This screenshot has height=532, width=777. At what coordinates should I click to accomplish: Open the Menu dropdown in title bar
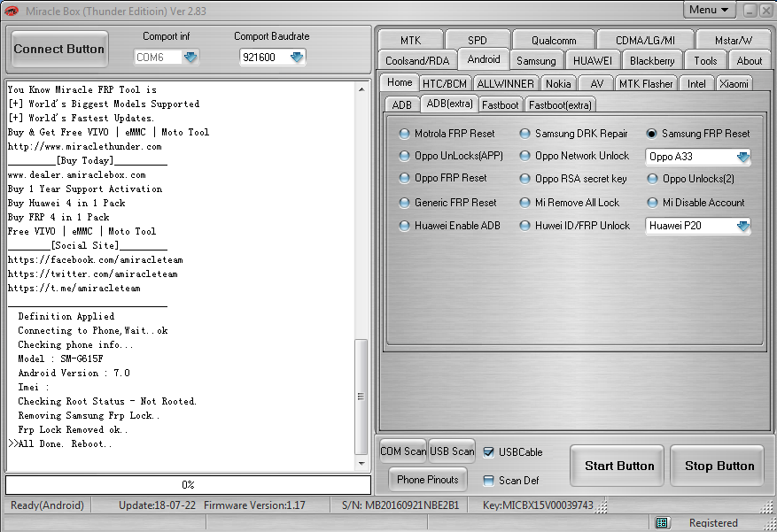click(x=709, y=10)
